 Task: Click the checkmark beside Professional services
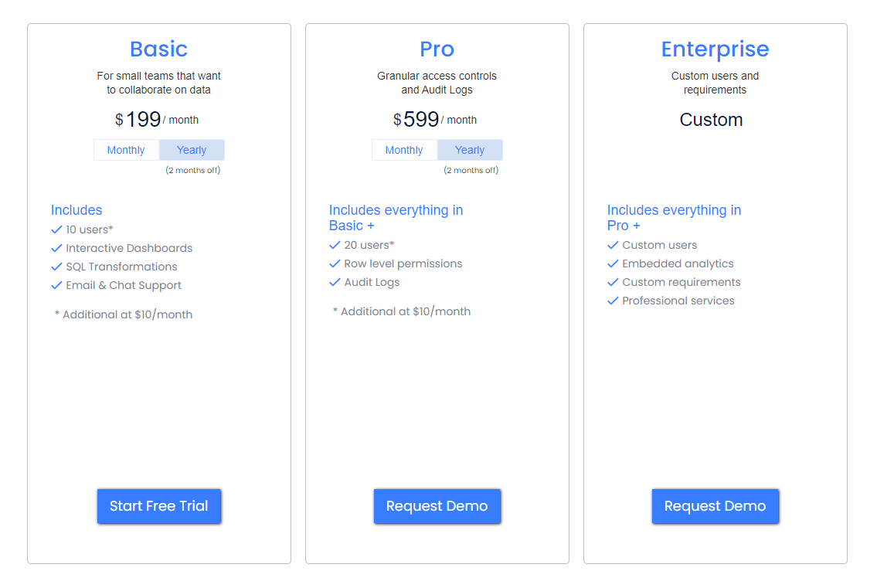pyautogui.click(x=613, y=301)
